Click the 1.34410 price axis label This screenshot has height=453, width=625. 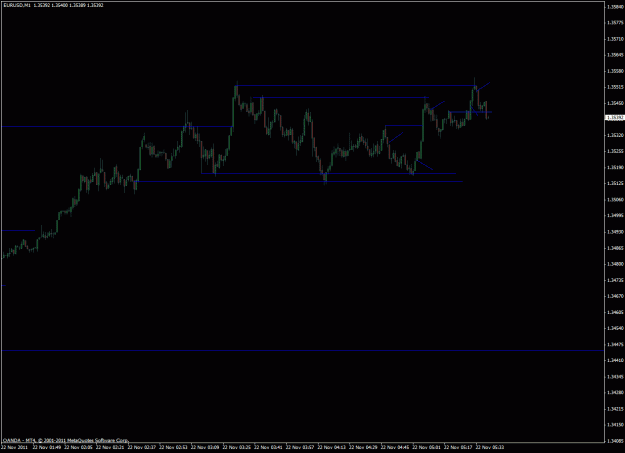click(615, 360)
